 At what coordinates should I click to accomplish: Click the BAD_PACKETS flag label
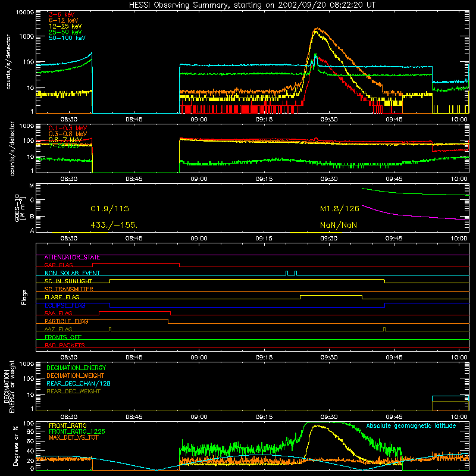point(65,346)
